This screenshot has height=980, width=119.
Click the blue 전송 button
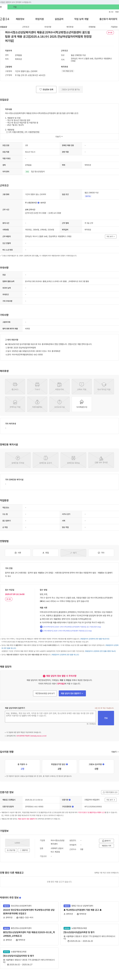pyautogui.click(x=106, y=718)
